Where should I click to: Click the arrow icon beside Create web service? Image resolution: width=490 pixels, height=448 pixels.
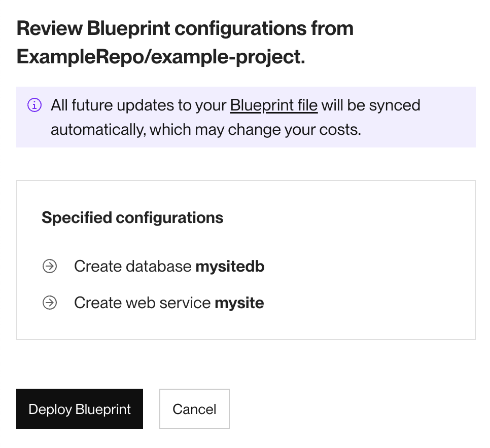(x=50, y=303)
